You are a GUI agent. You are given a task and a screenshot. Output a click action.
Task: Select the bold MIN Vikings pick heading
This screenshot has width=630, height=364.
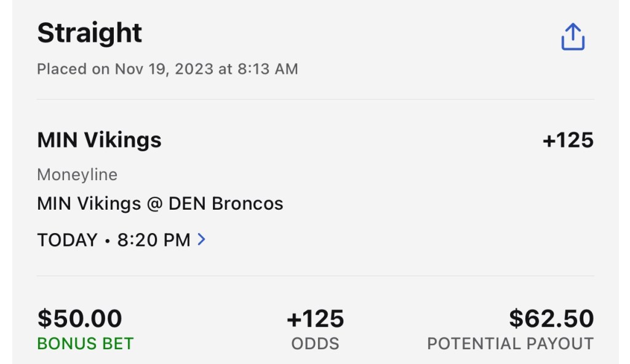pyautogui.click(x=99, y=140)
